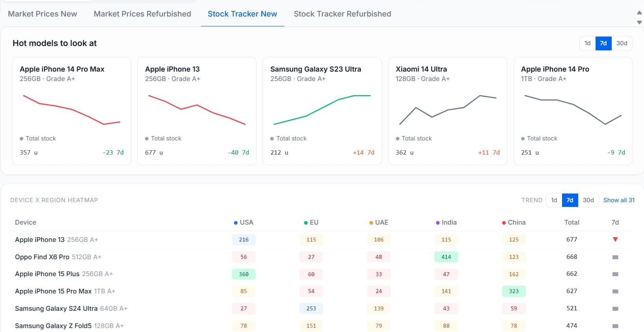The image size is (644, 332).
Task: Click the 362 u stock value on Xiaomi card
Action: (405, 153)
